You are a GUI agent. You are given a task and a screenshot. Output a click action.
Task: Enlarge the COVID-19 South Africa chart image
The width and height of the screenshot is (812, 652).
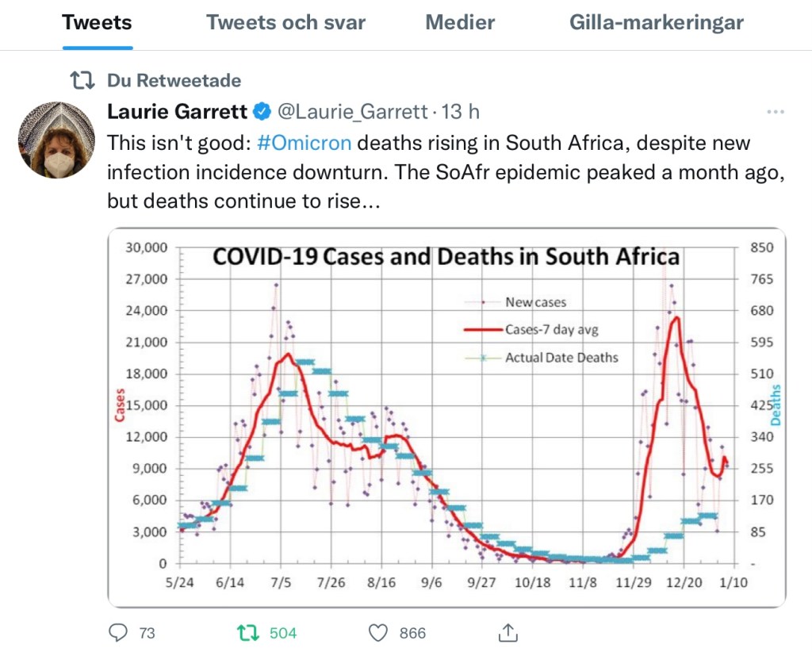[446, 416]
